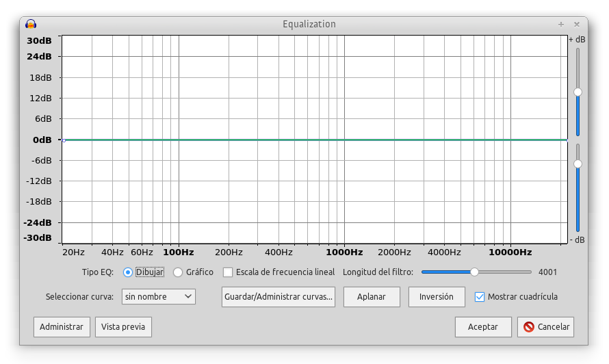Click the Longitud del filtro slider handle
This screenshot has height=364, width=609.
tap(474, 272)
